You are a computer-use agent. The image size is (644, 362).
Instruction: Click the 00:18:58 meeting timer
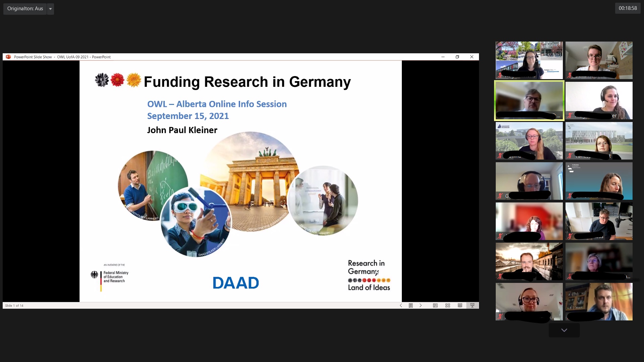pos(628,8)
